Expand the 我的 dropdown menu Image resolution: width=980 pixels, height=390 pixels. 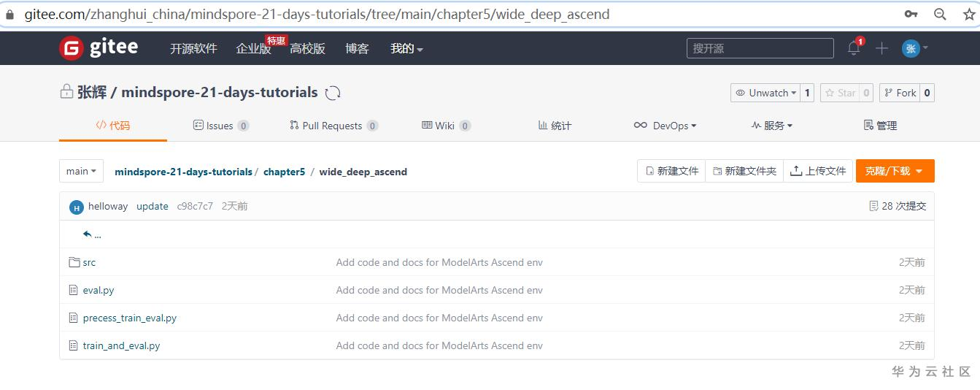coord(406,48)
